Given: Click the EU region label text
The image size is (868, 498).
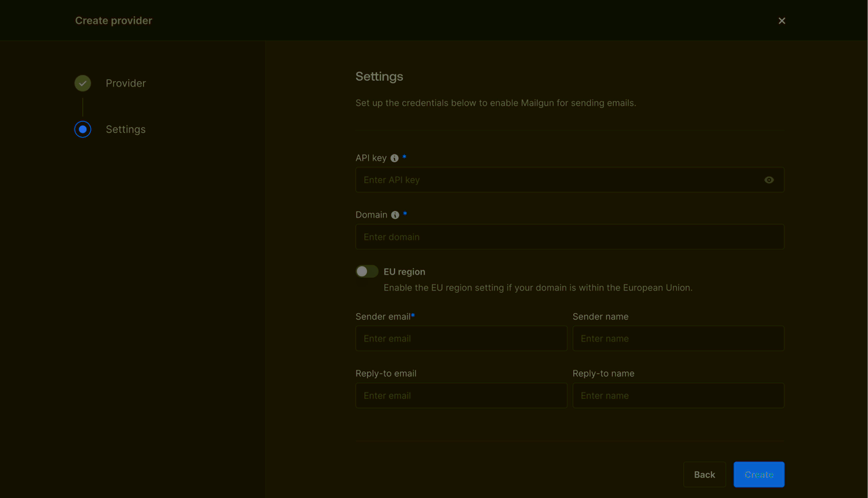Looking at the screenshot, I should (404, 272).
